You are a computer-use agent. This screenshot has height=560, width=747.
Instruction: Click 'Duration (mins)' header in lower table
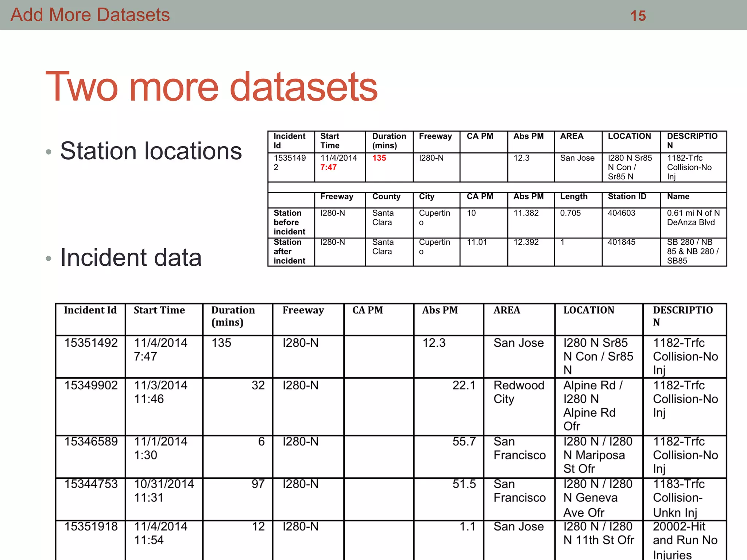(x=233, y=316)
